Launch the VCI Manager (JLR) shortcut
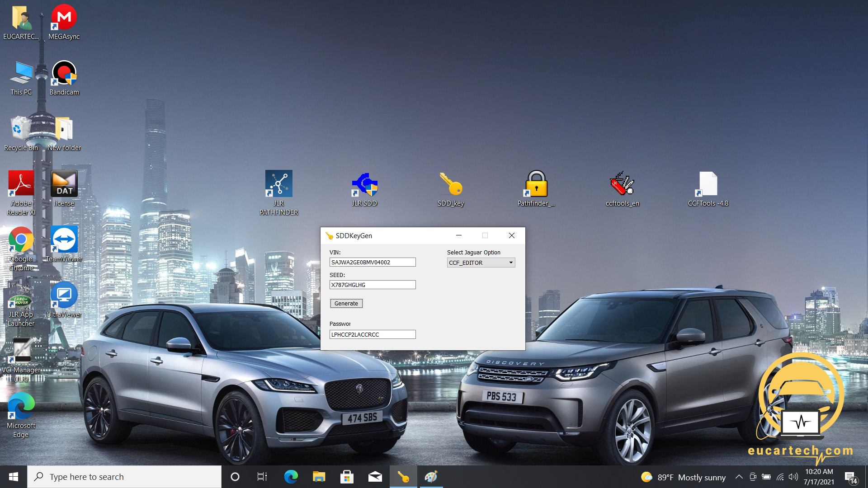Image resolution: width=868 pixels, height=488 pixels. (x=21, y=352)
